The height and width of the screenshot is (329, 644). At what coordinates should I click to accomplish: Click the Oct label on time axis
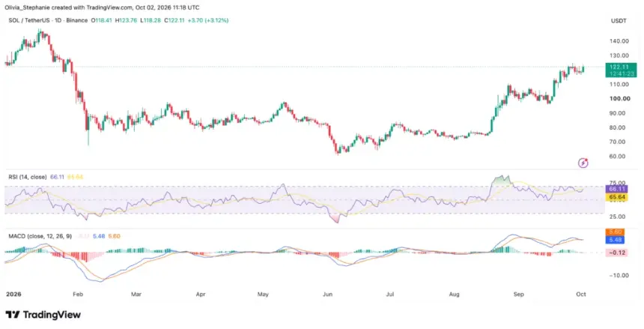(x=581, y=295)
